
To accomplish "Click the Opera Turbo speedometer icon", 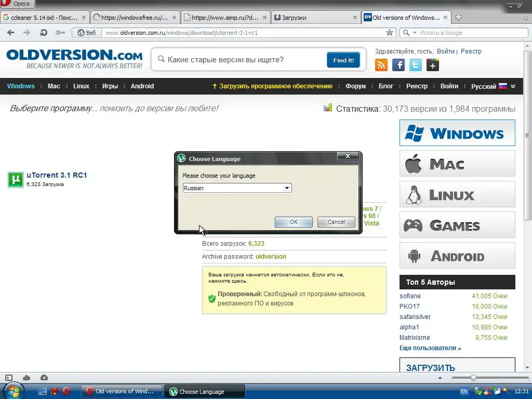I will [44, 378].
